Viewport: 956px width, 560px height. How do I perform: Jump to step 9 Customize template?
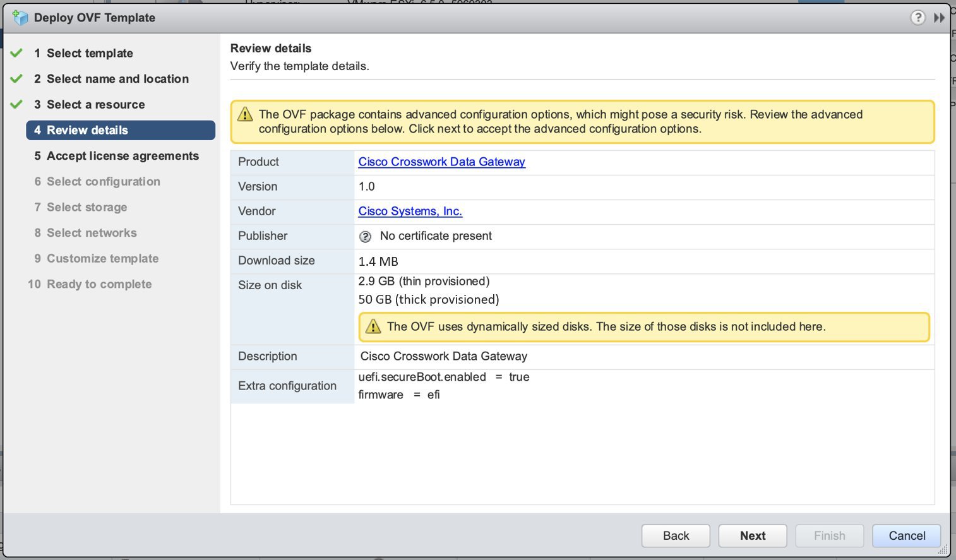pos(102,258)
